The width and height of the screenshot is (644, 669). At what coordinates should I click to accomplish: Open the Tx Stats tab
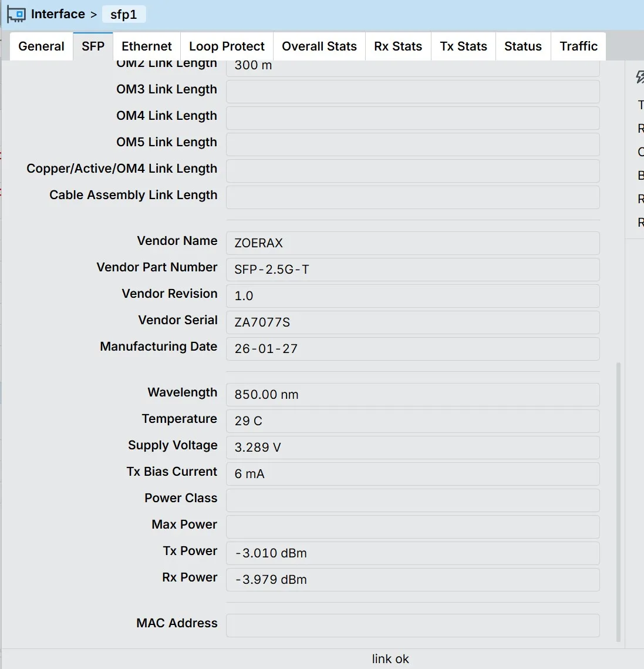[x=464, y=46]
